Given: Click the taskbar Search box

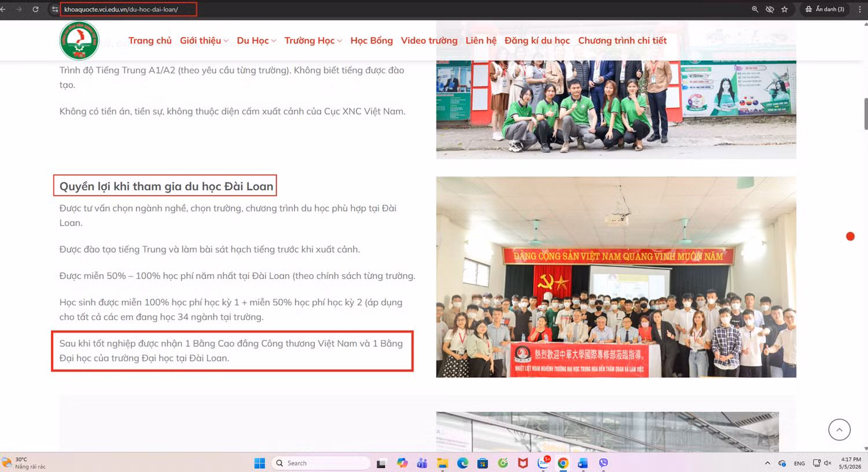Looking at the screenshot, I should (x=321, y=463).
